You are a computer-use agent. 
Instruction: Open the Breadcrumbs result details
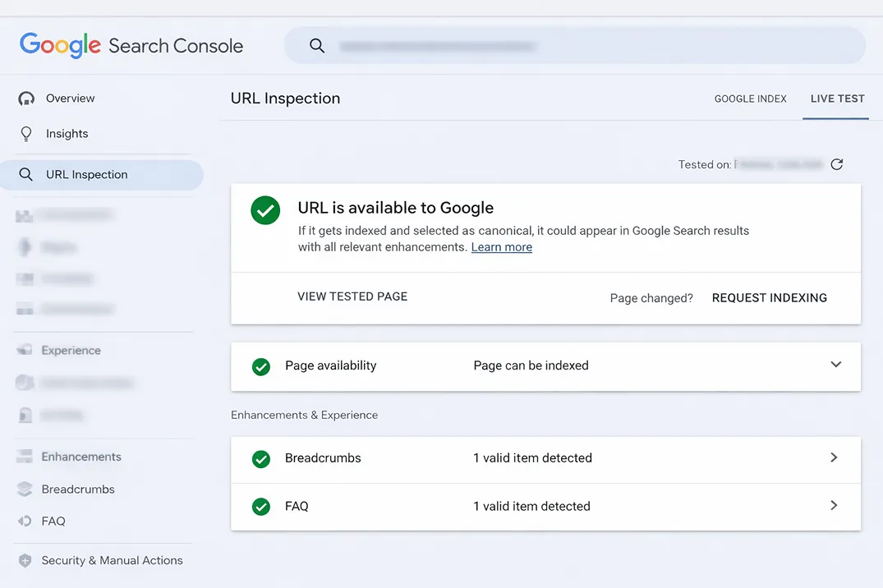click(x=834, y=458)
